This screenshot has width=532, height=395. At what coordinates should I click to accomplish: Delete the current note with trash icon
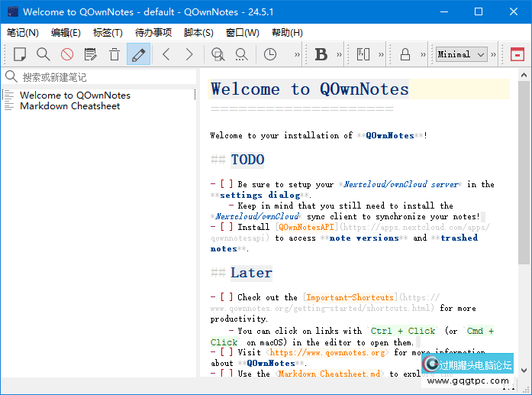point(114,54)
